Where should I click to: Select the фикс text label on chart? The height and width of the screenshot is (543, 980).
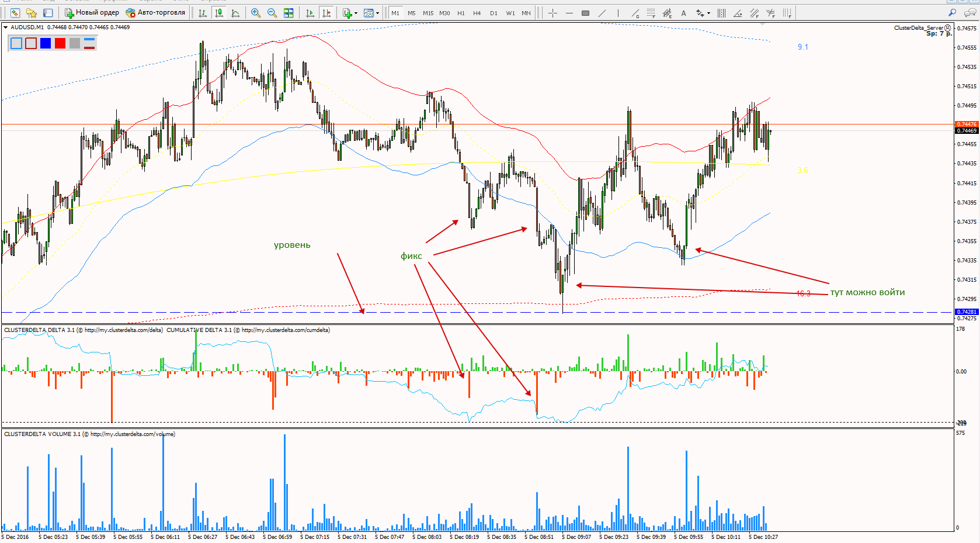tap(411, 256)
